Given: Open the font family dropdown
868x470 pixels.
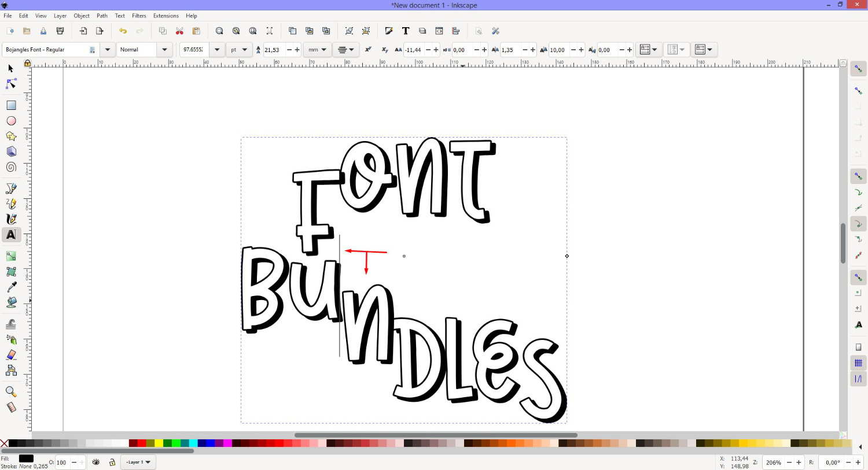Looking at the screenshot, I should coord(108,50).
